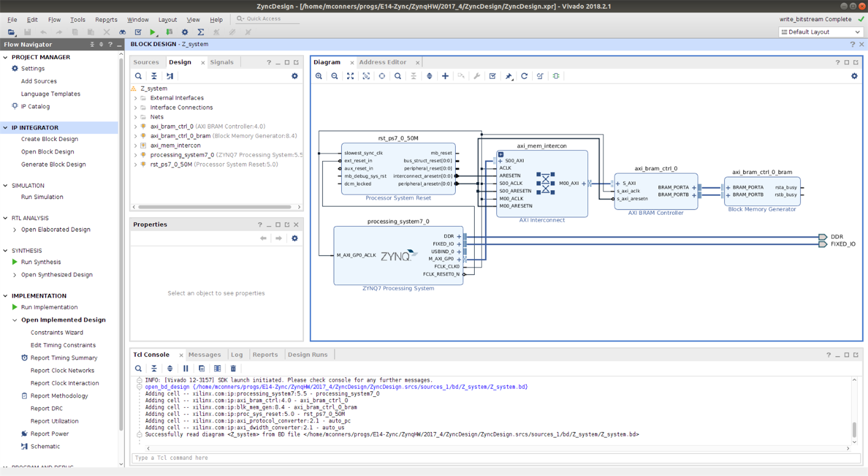Expand axi_bram_ctrl_0 in the Design tree
The width and height of the screenshot is (868, 476).
(136, 126)
